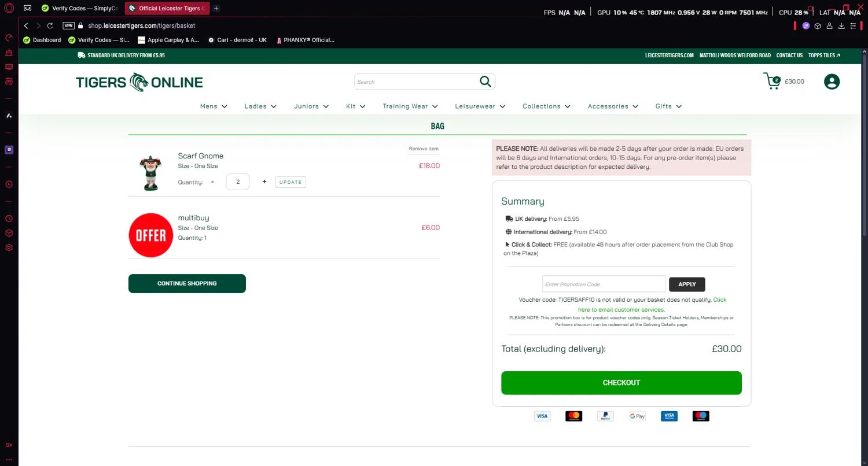Expand the Juniors menu
Screen dimensions: 868x466
coord(311,106)
